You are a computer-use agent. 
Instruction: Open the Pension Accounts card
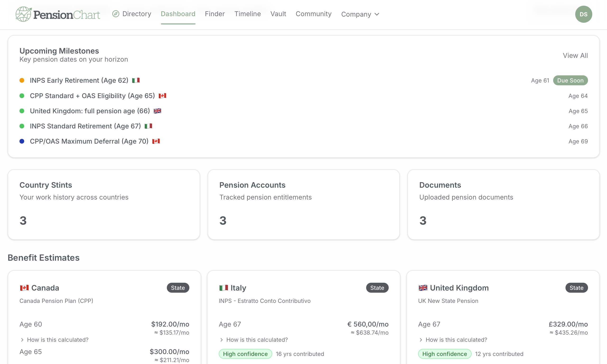303,204
